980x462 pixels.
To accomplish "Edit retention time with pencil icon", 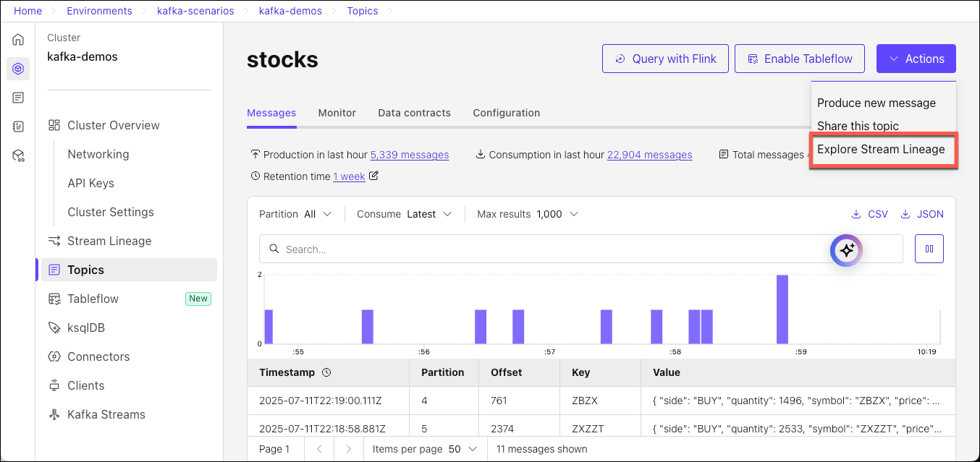I will pos(373,176).
